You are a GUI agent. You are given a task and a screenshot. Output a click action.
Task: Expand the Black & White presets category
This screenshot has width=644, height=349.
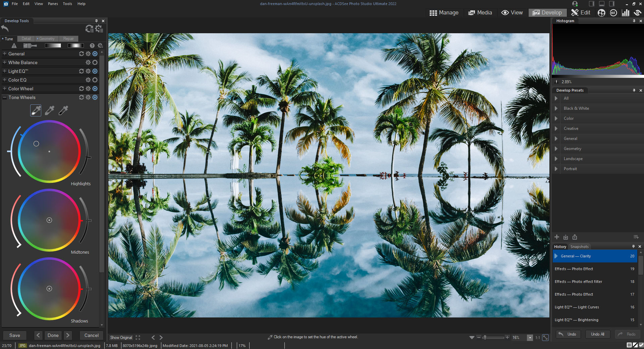tap(556, 108)
